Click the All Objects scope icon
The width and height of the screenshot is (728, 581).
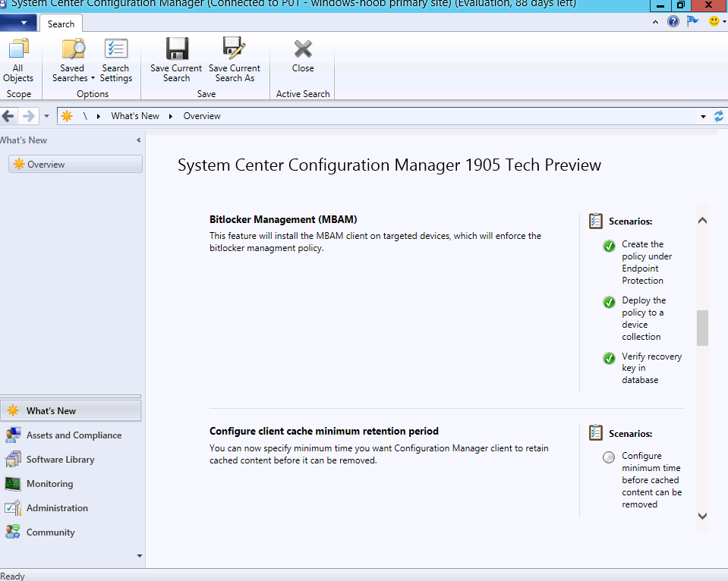[18, 49]
